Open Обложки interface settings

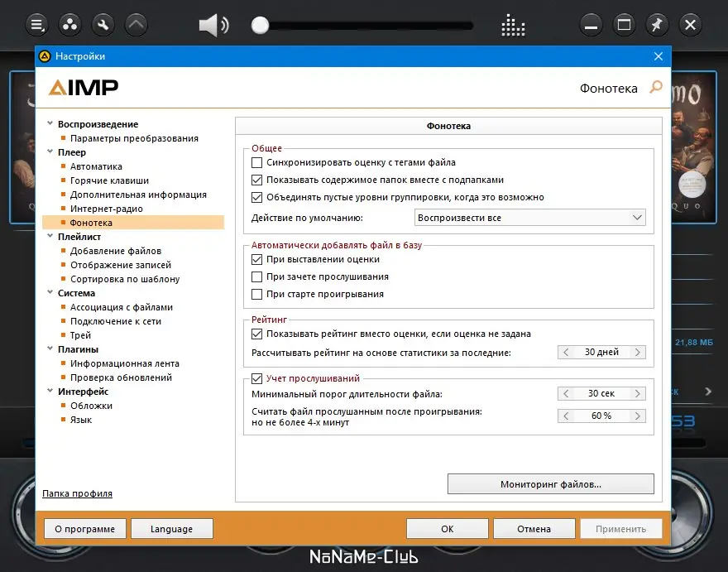(x=91, y=406)
